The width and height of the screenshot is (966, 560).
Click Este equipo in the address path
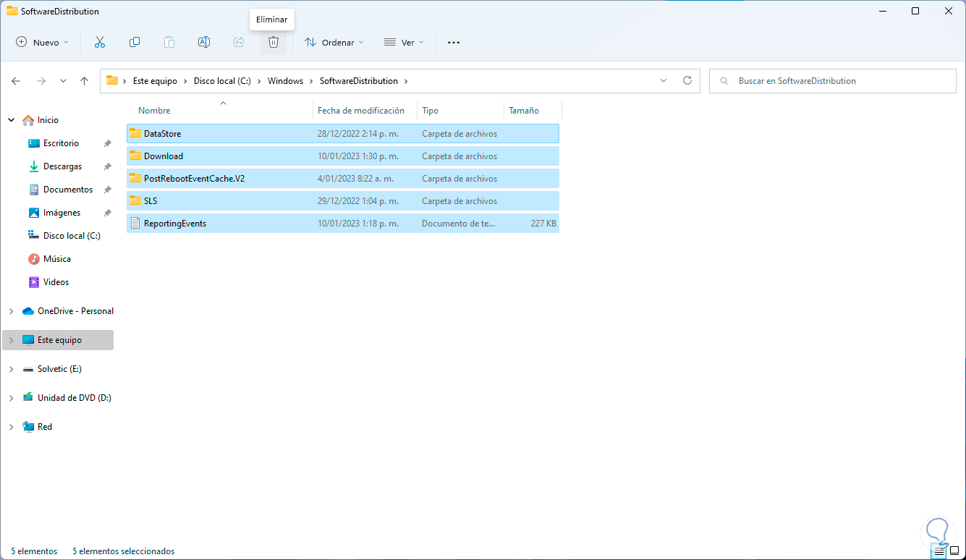click(155, 81)
